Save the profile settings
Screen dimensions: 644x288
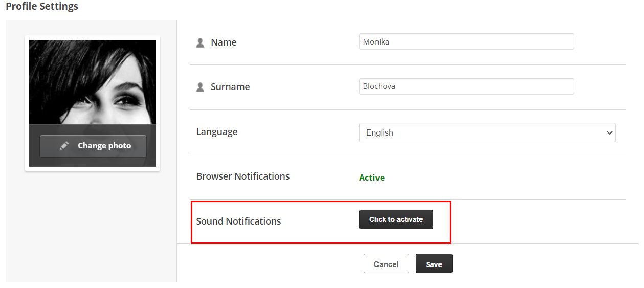click(434, 263)
